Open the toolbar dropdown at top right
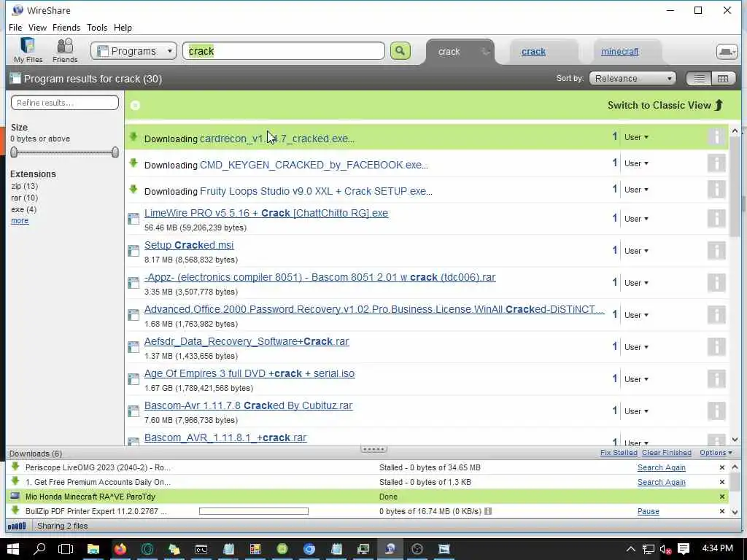This screenshot has height=560, width=747. [x=727, y=51]
